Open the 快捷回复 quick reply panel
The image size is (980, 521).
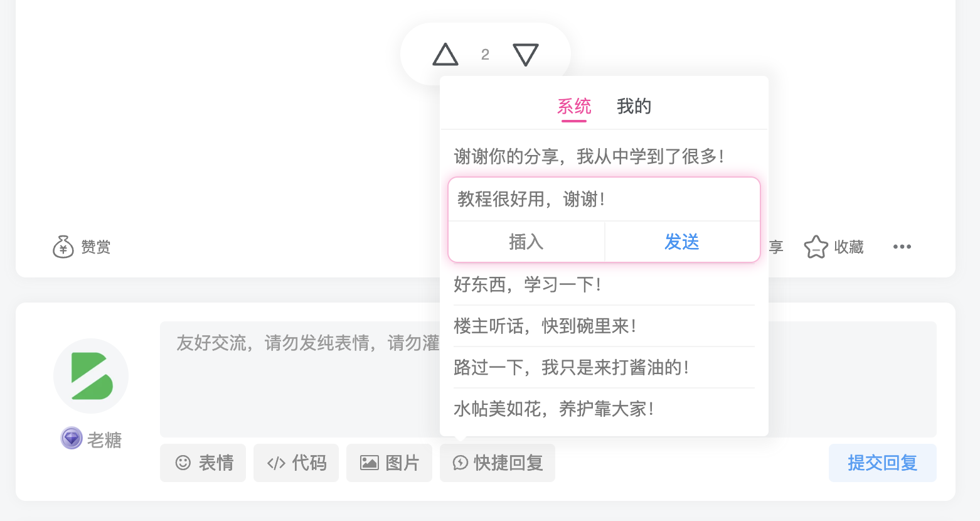point(496,463)
